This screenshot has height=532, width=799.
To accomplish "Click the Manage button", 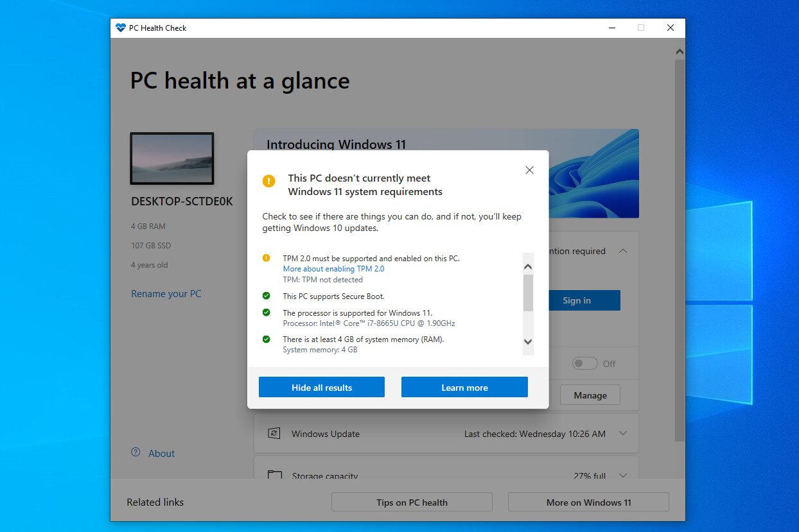I will (x=590, y=395).
